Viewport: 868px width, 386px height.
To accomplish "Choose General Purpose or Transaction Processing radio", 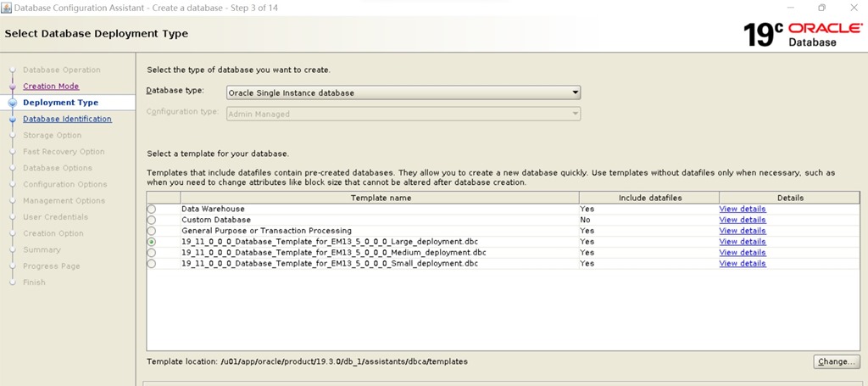I will coord(151,231).
